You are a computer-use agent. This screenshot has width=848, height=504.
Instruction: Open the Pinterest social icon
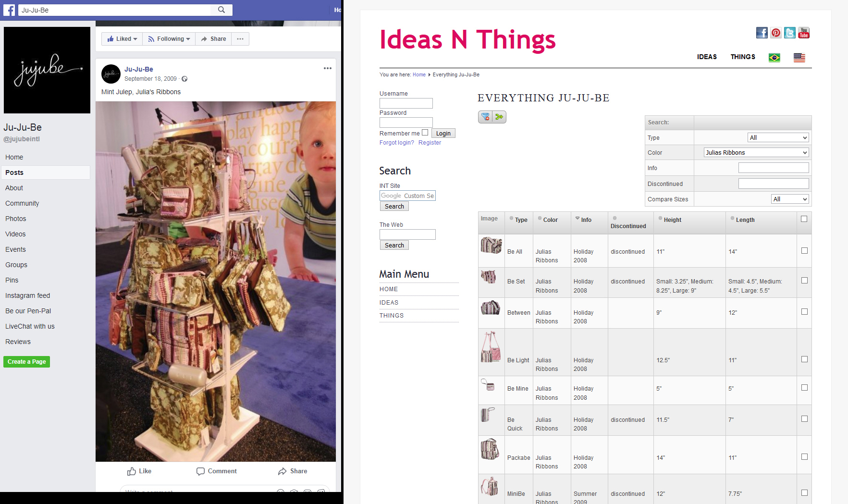776,33
